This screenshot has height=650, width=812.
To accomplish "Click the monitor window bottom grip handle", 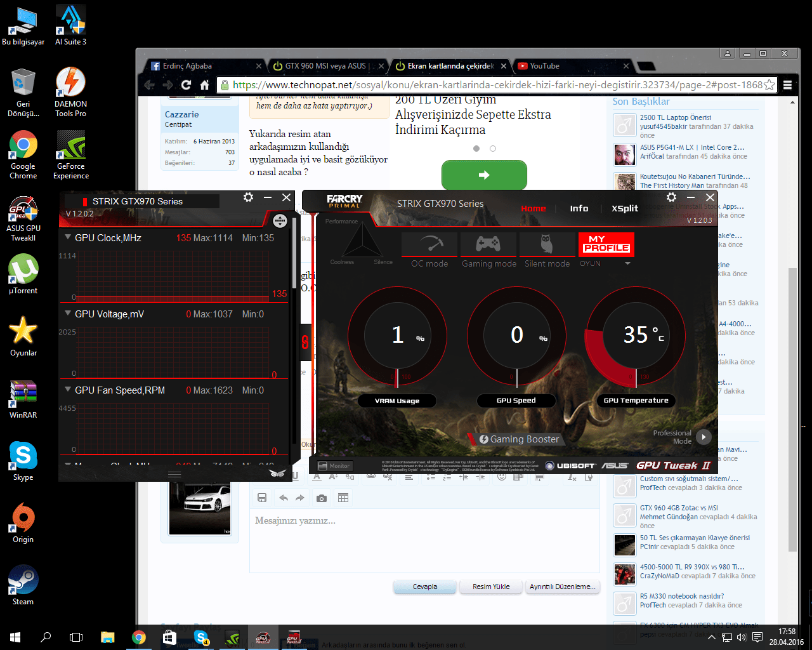I will coord(174,474).
